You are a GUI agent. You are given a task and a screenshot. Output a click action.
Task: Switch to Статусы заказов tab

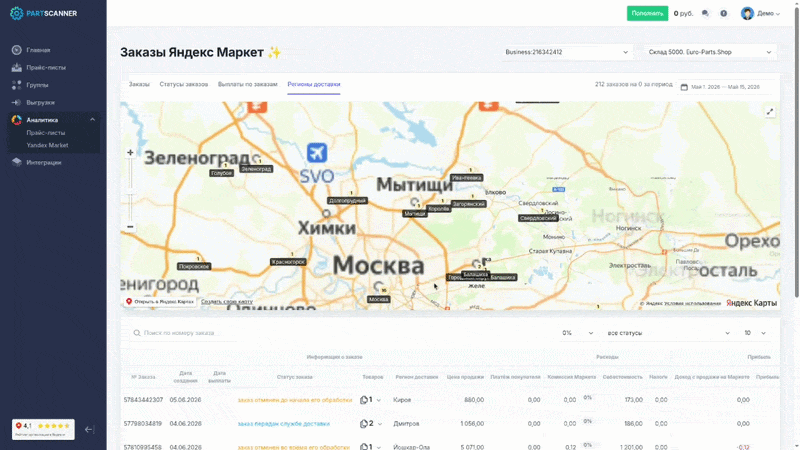184,84
